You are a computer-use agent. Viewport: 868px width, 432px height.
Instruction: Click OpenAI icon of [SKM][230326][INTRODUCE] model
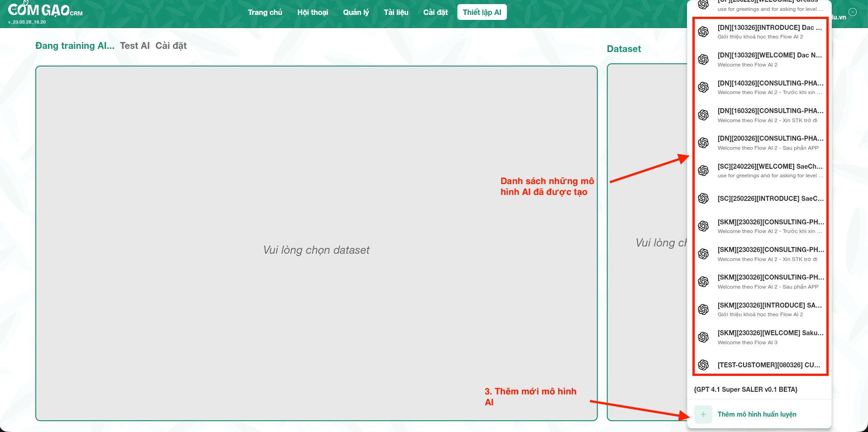[703, 309]
